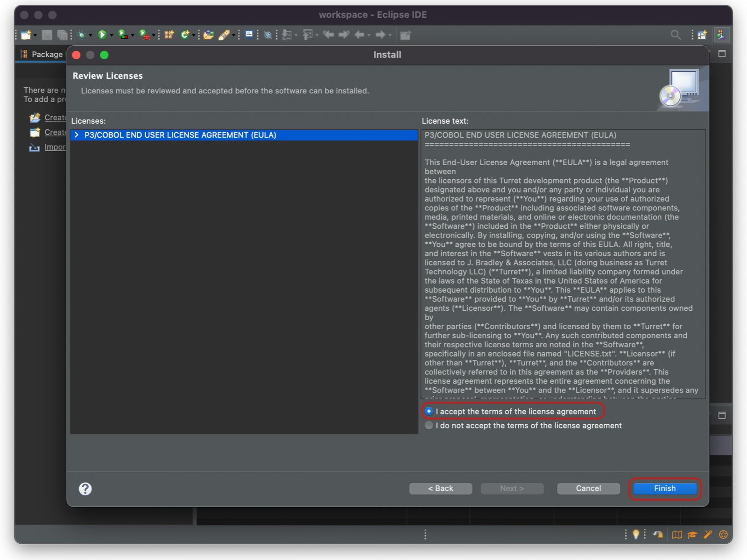Click the lightbulb tip icon in status bar
This screenshot has height=560, width=747.
tap(636, 534)
